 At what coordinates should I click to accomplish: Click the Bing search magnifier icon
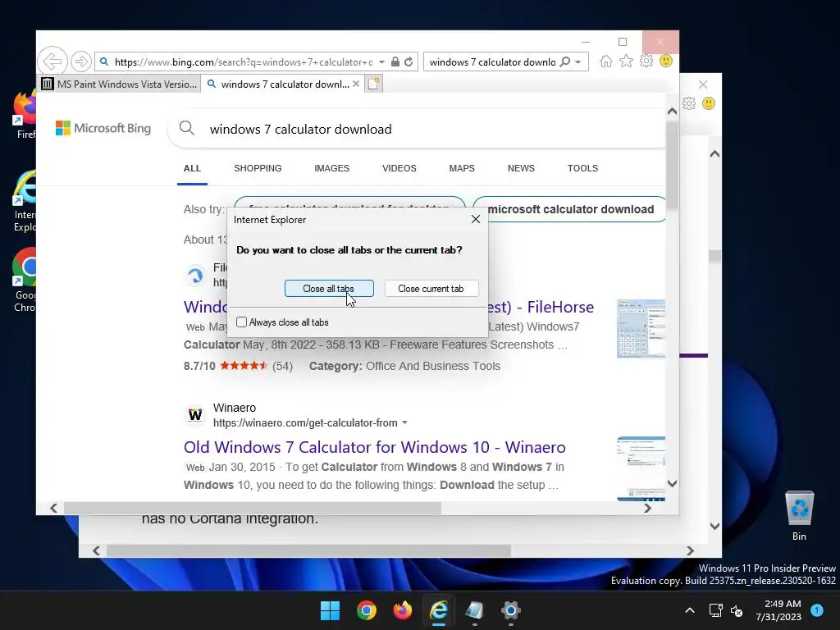click(x=186, y=129)
